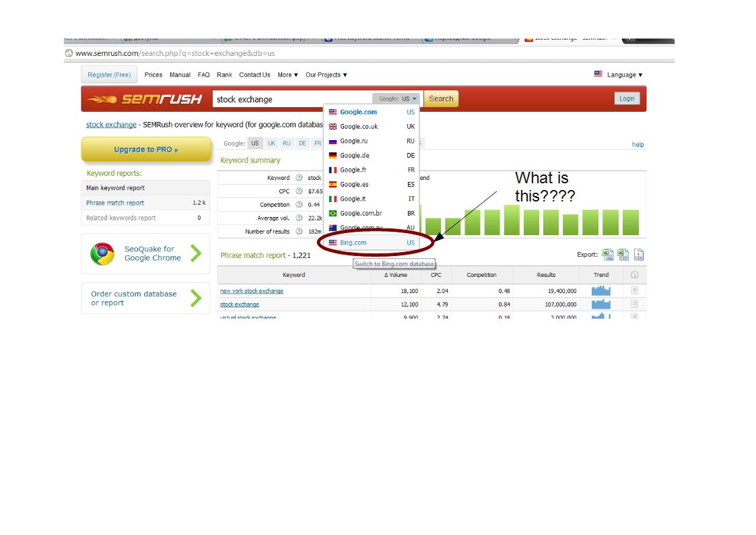
Task: Click the help icon next to Number of results
Action: click(299, 232)
